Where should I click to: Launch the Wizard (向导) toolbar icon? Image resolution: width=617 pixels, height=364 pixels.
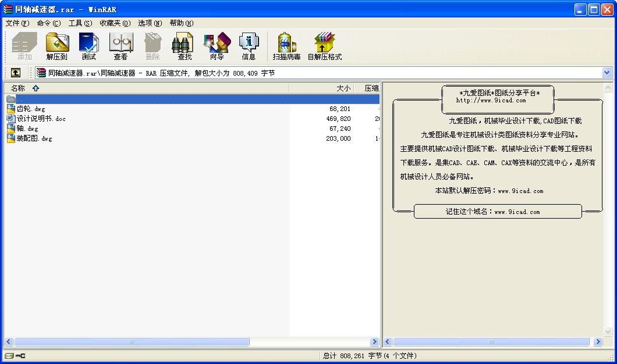tap(217, 47)
